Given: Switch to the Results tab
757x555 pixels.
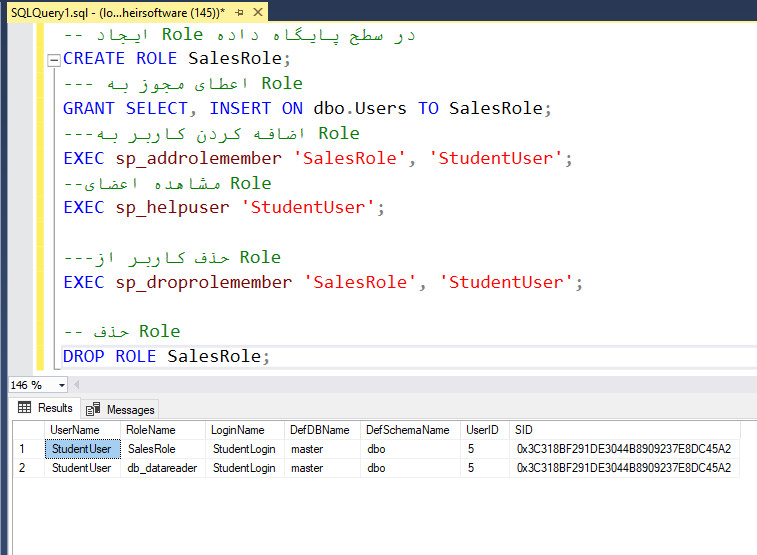Looking at the screenshot, I should pyautogui.click(x=45, y=408).
